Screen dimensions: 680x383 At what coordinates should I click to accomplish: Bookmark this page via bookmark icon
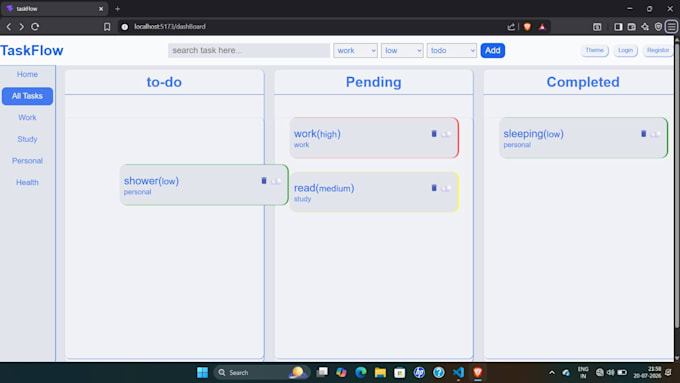click(107, 26)
